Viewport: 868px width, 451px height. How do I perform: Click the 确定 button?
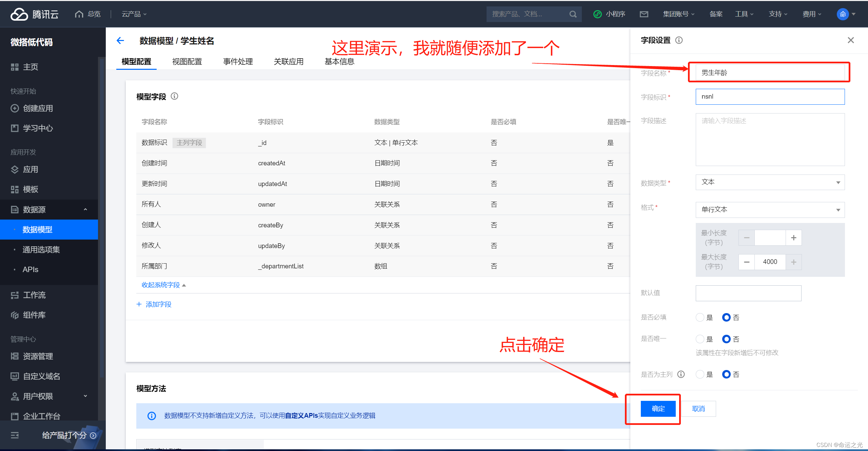click(658, 409)
